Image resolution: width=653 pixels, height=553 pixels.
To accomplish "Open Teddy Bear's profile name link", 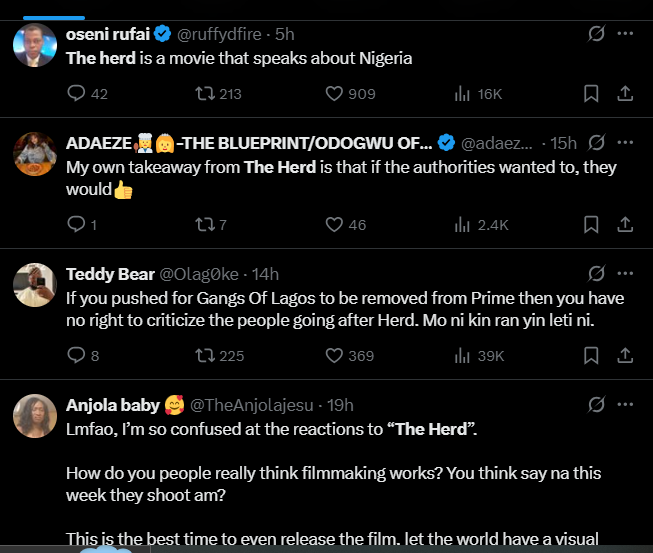I will pos(109,274).
